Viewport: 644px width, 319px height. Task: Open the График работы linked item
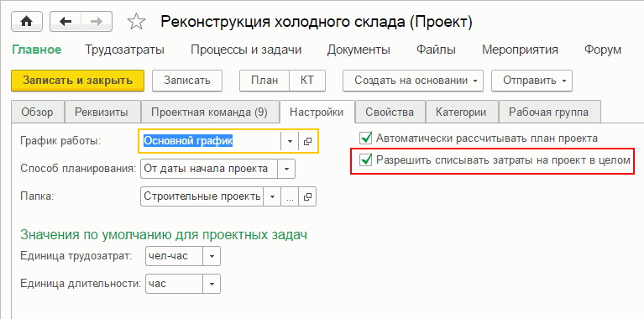[x=307, y=141]
